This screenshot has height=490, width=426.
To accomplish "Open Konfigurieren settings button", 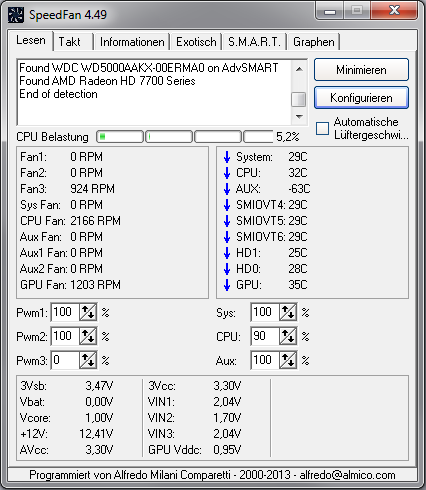I will point(361,98).
